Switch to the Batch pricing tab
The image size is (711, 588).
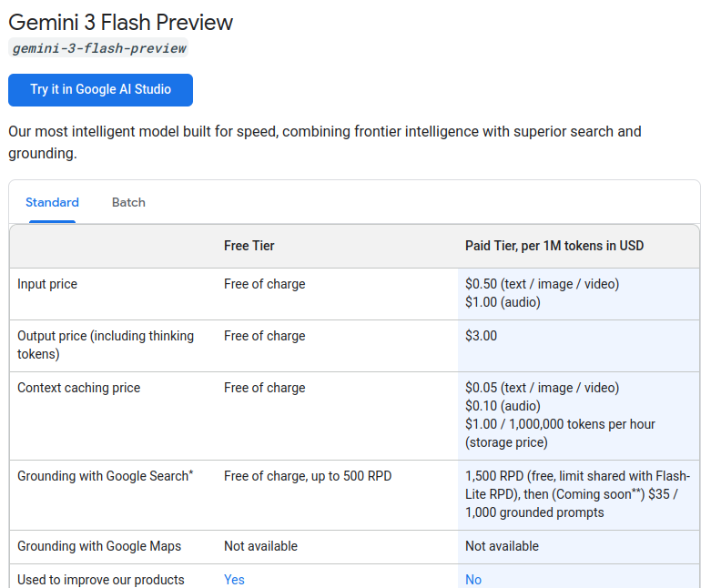click(128, 202)
